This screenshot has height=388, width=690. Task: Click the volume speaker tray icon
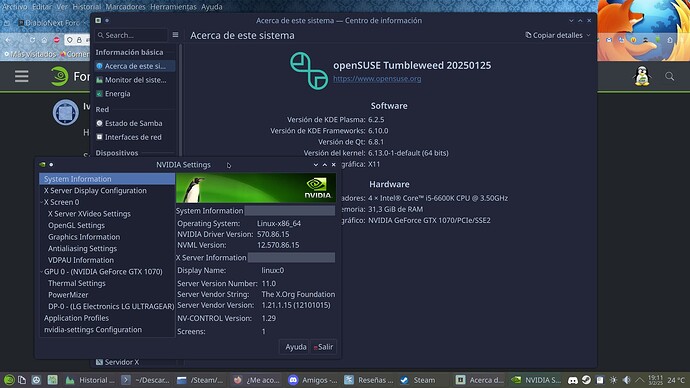(626, 380)
